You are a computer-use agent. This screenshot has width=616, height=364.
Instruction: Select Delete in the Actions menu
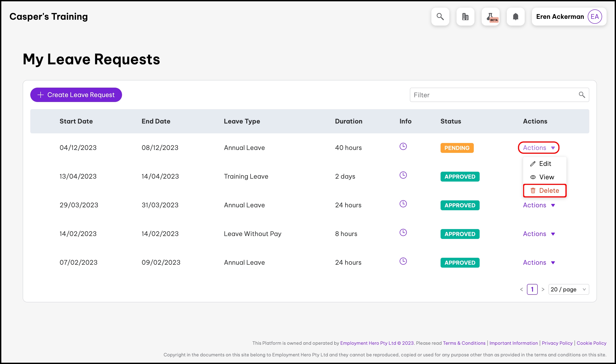pos(545,191)
